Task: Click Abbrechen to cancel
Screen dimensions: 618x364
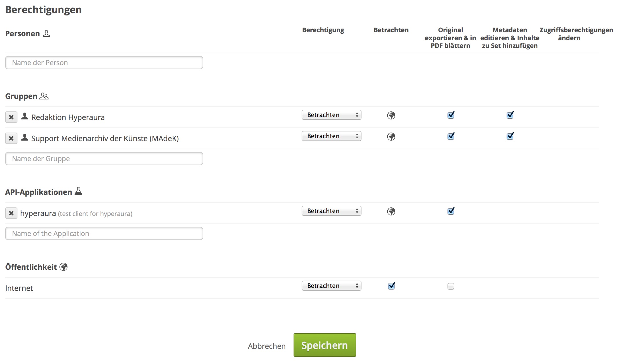Action: [266, 346]
